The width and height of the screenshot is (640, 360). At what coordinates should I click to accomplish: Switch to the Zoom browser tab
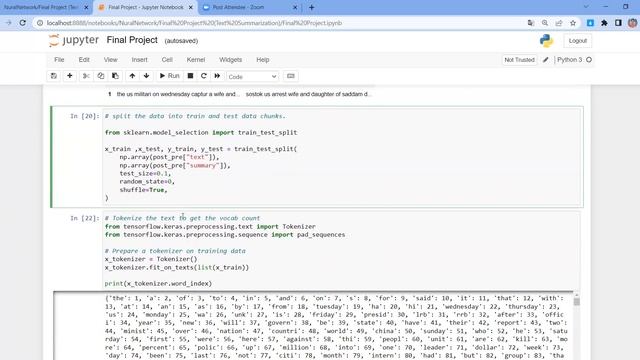[250, 7]
